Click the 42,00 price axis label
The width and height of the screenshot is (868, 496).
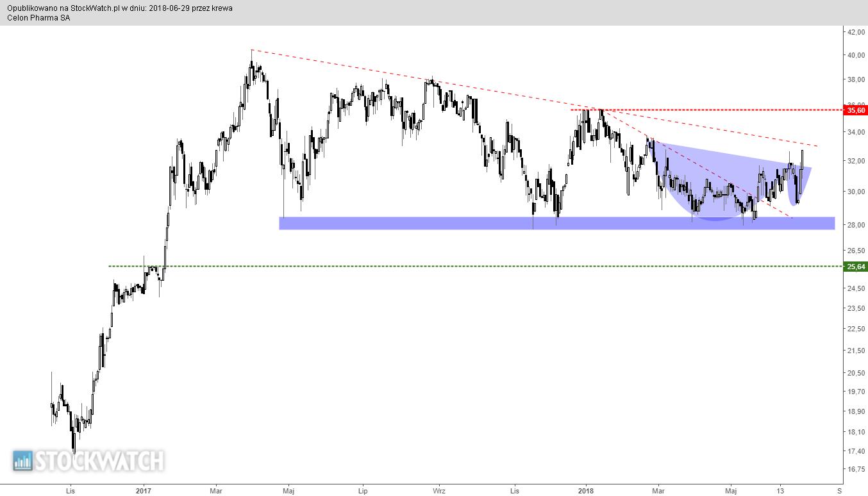click(856, 31)
